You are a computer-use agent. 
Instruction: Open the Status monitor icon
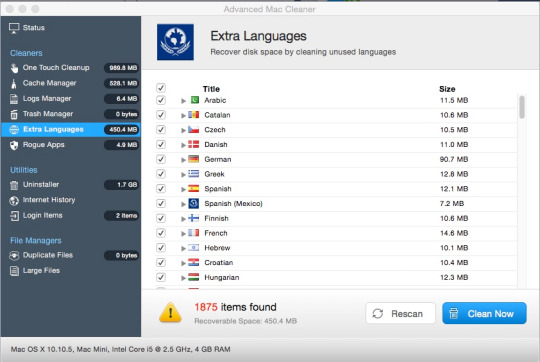click(x=14, y=28)
